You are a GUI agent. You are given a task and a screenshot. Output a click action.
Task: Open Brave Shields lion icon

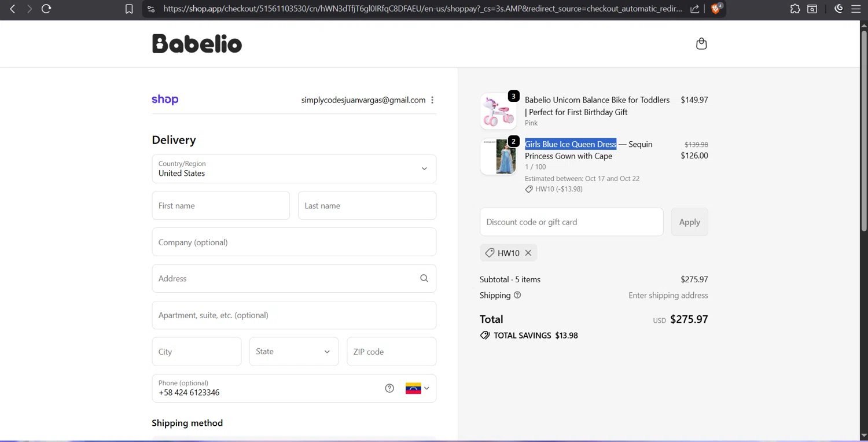[x=716, y=9]
